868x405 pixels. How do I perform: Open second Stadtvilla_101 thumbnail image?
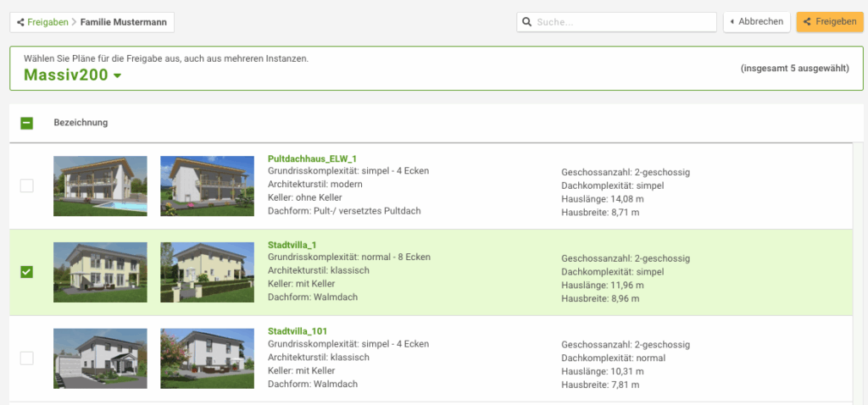click(207, 358)
